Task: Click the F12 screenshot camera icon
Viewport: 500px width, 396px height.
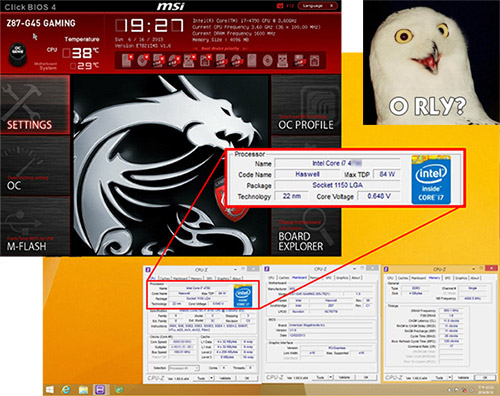Action: point(280,6)
